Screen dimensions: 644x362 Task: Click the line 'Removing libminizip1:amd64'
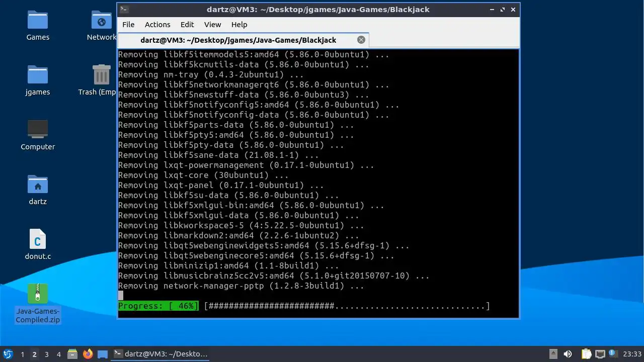pos(228,265)
